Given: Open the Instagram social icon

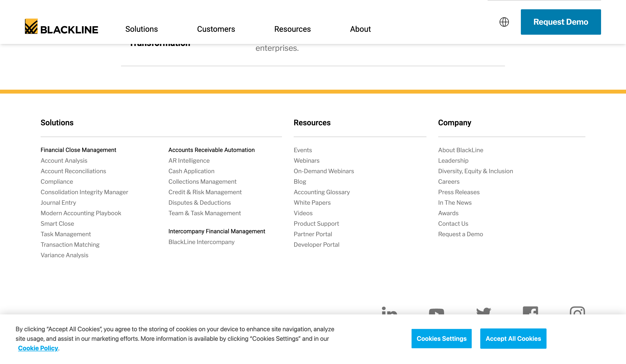Looking at the screenshot, I should pyautogui.click(x=577, y=310).
